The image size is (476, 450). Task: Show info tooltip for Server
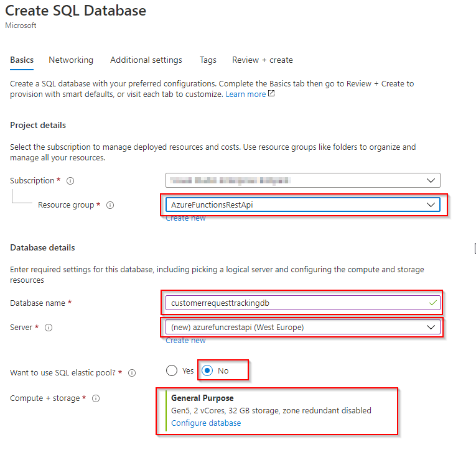point(49,328)
